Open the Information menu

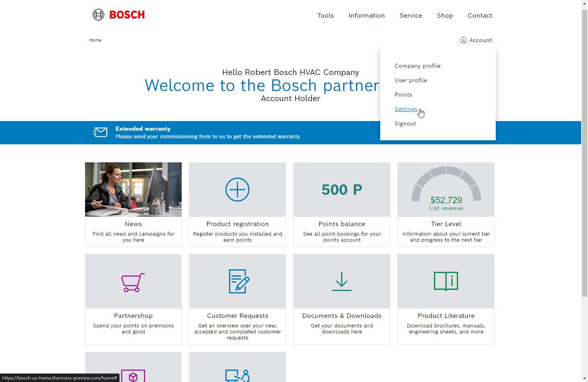pyautogui.click(x=367, y=16)
